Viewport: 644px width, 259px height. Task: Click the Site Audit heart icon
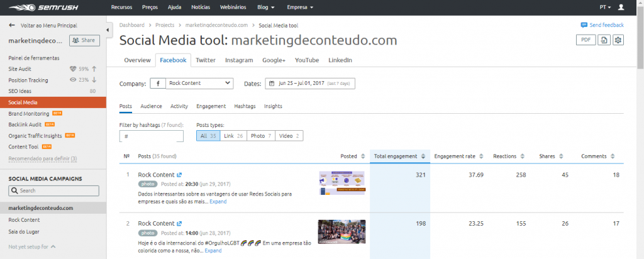(74, 69)
